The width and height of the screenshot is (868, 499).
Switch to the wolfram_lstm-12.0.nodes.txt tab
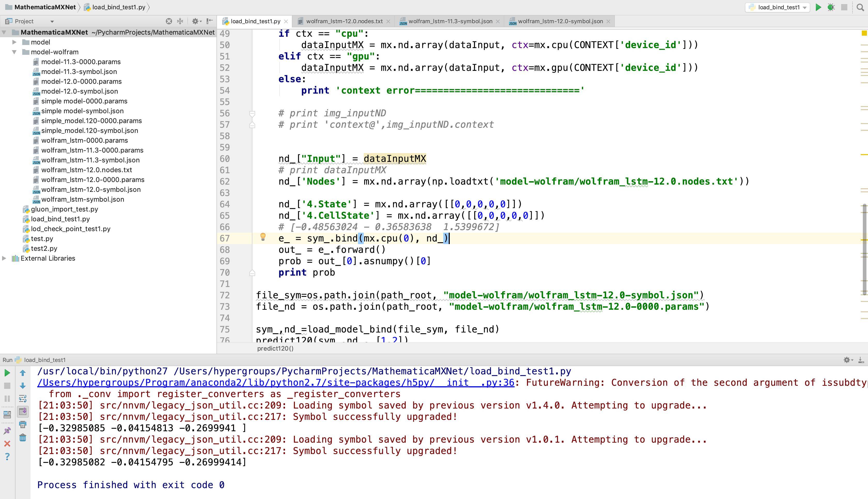point(344,21)
